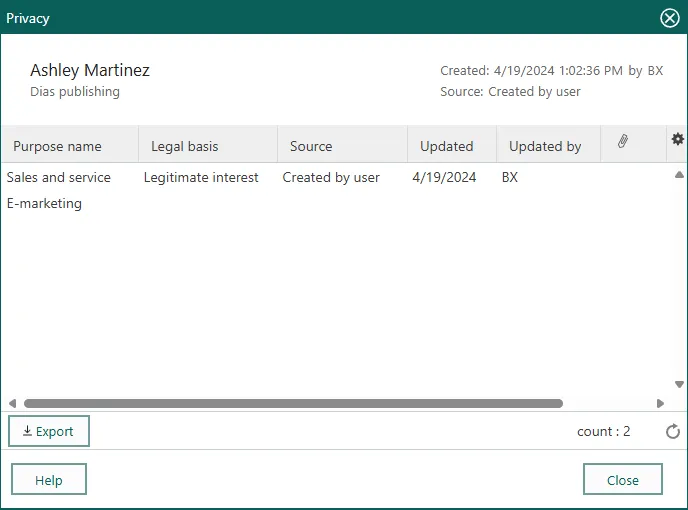
Task: Click the Close button at bottom
Action: click(x=622, y=480)
